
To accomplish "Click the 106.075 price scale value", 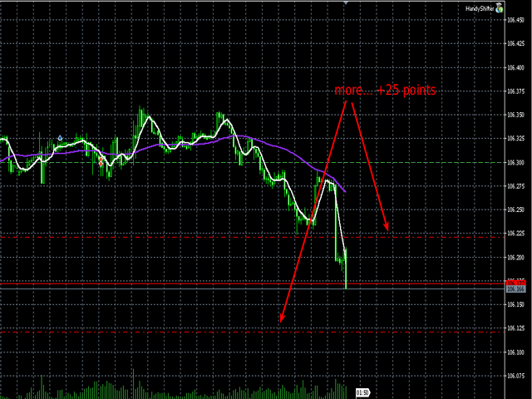I will (x=515, y=376).
